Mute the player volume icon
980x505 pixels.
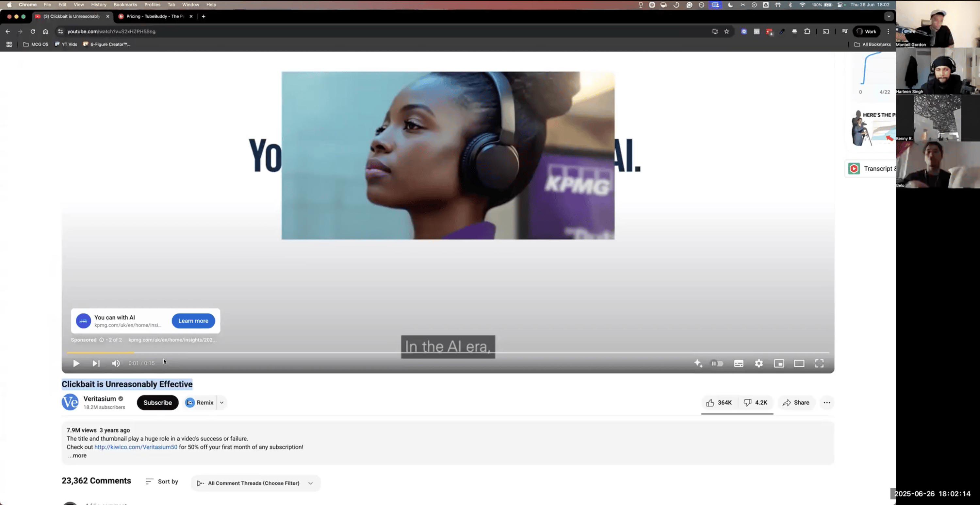click(x=116, y=363)
